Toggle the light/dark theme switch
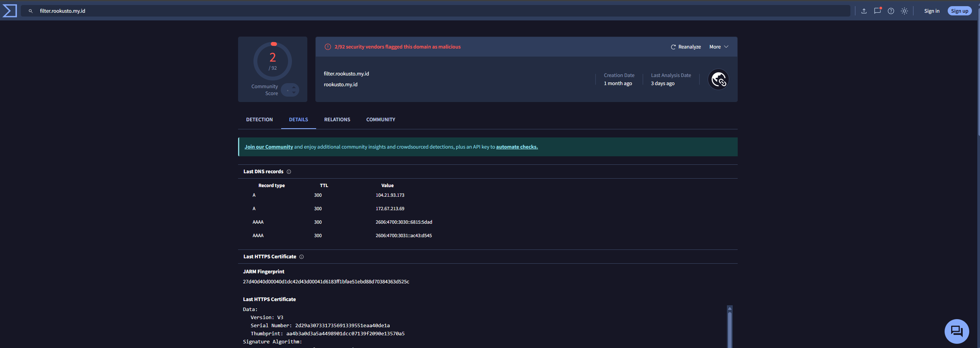The image size is (980, 348). click(x=904, y=11)
